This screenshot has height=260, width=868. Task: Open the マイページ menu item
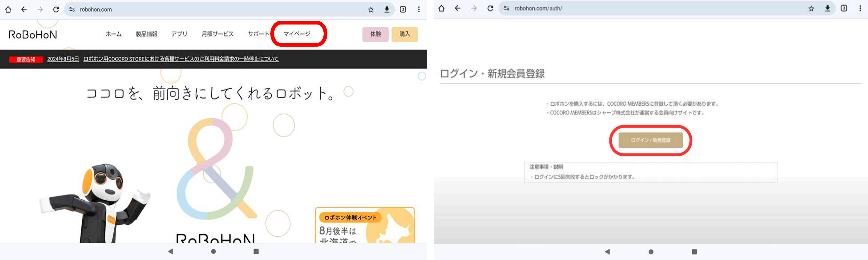[297, 34]
